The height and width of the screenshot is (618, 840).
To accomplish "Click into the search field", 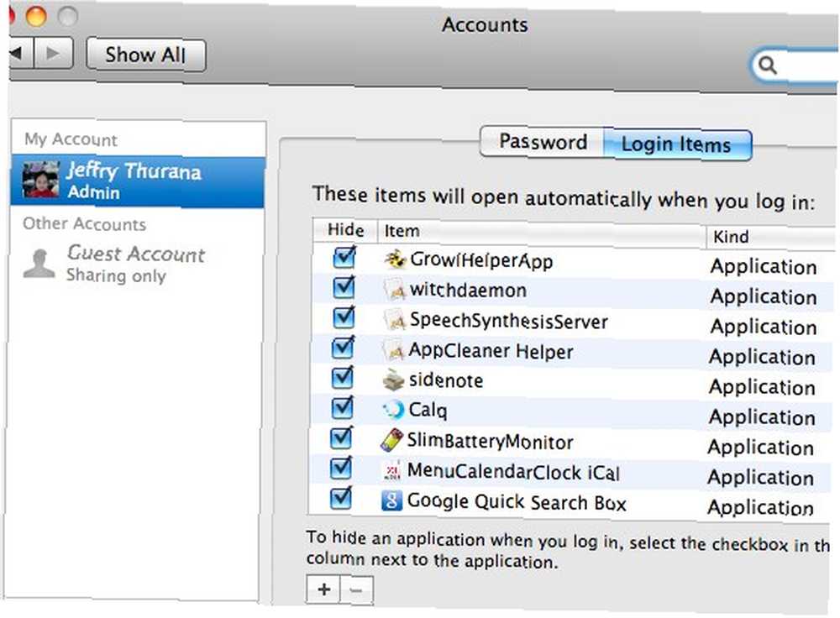I will 795,66.
